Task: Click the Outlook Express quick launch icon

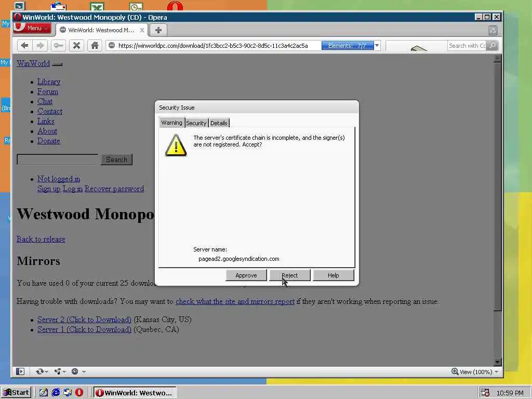Action: [68, 393]
